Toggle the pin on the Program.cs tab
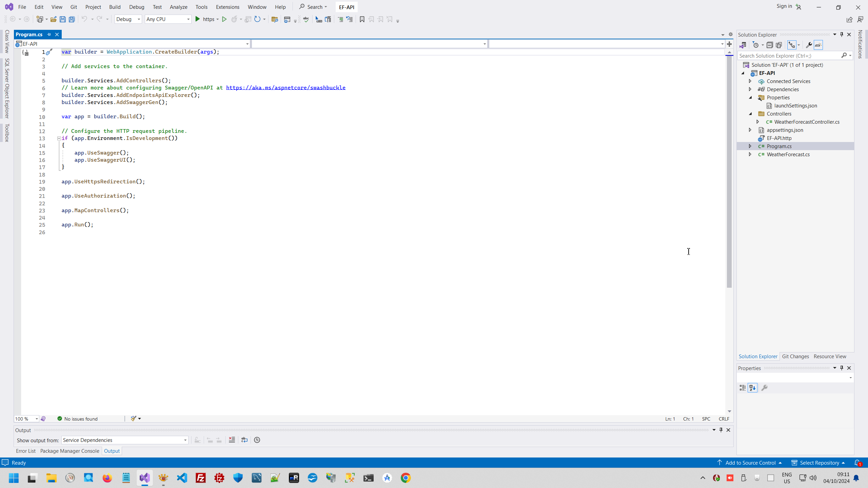 [49, 35]
